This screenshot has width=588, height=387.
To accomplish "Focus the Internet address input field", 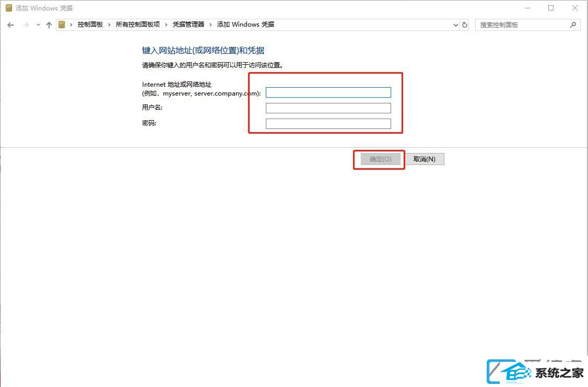I will coord(328,92).
